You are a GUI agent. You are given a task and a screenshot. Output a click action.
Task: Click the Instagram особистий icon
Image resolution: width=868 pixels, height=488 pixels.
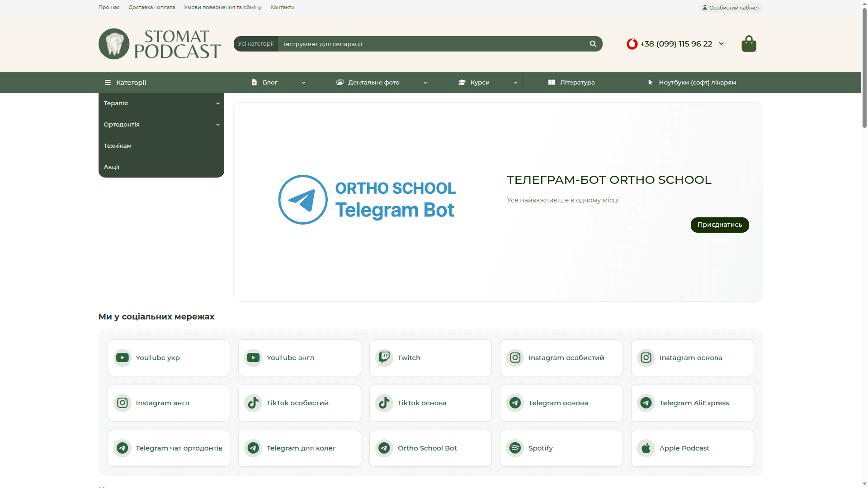click(515, 358)
